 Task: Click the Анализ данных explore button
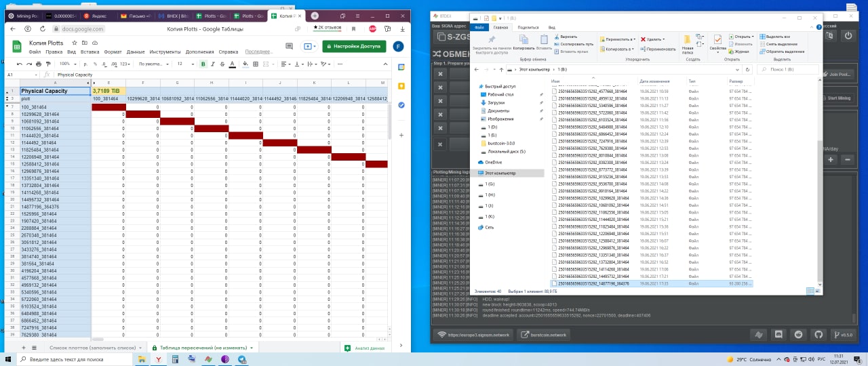363,348
